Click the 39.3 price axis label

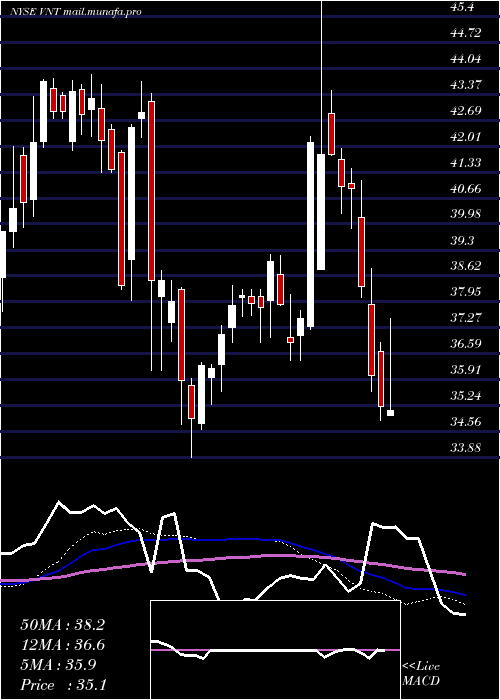point(463,240)
